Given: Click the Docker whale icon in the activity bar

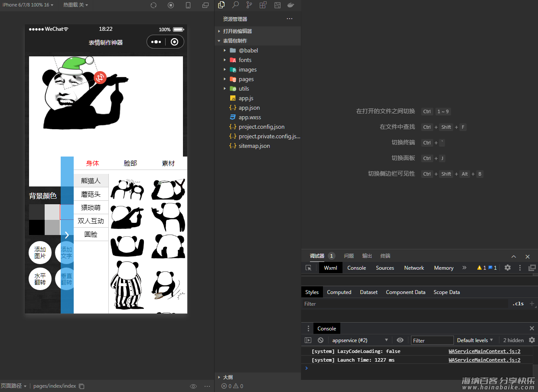Looking at the screenshot, I should [291, 5].
